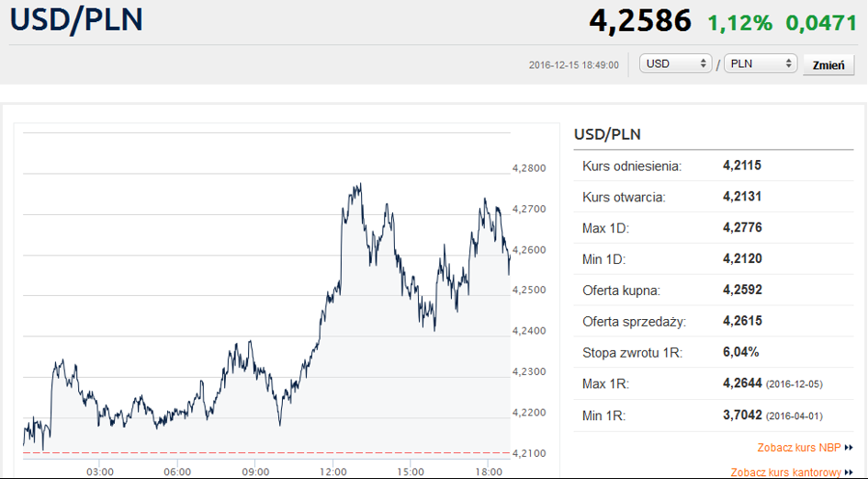Click the date (2016-12-05) beside Max 1R
Image resolution: width=868 pixels, height=479 pixels.
click(795, 384)
